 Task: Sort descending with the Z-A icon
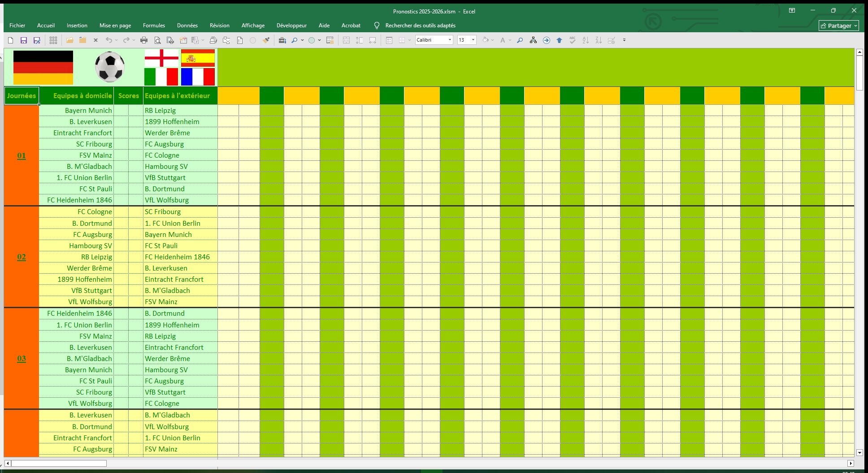(x=599, y=40)
